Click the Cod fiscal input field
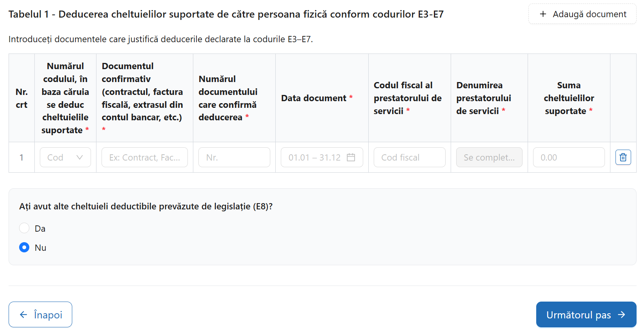This screenshot has width=644, height=334. click(x=409, y=157)
